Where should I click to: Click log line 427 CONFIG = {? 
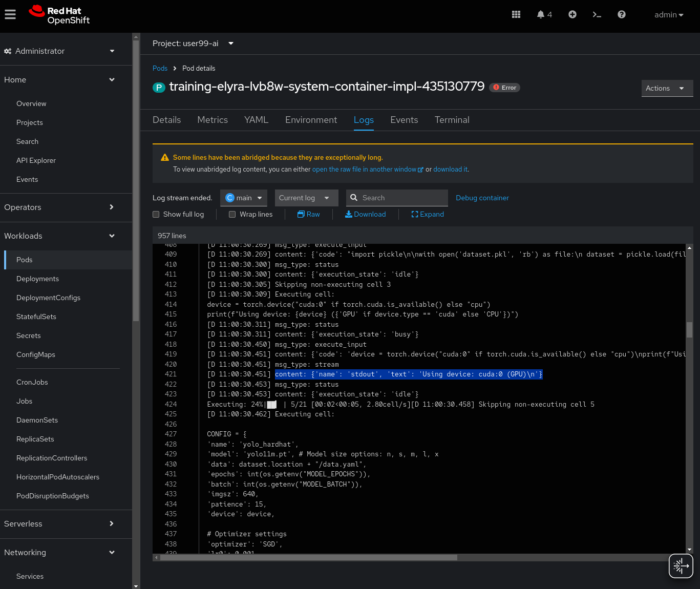pos(227,434)
